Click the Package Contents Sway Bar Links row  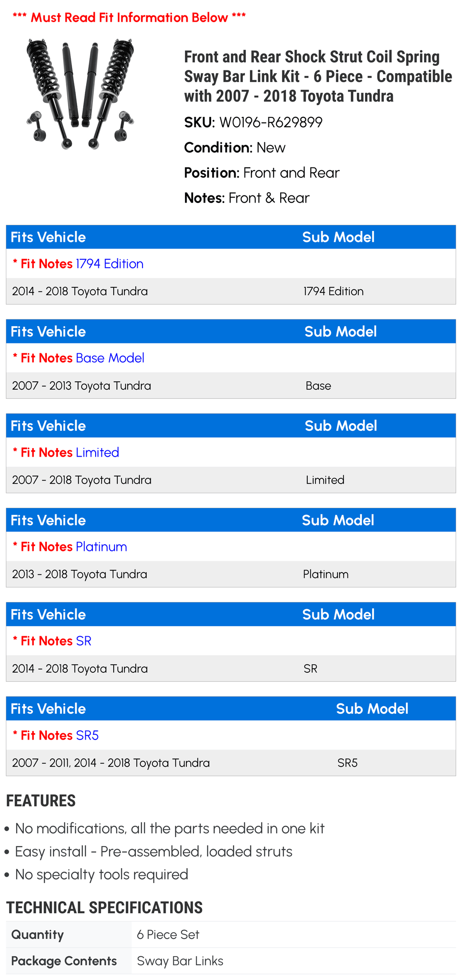click(231, 961)
